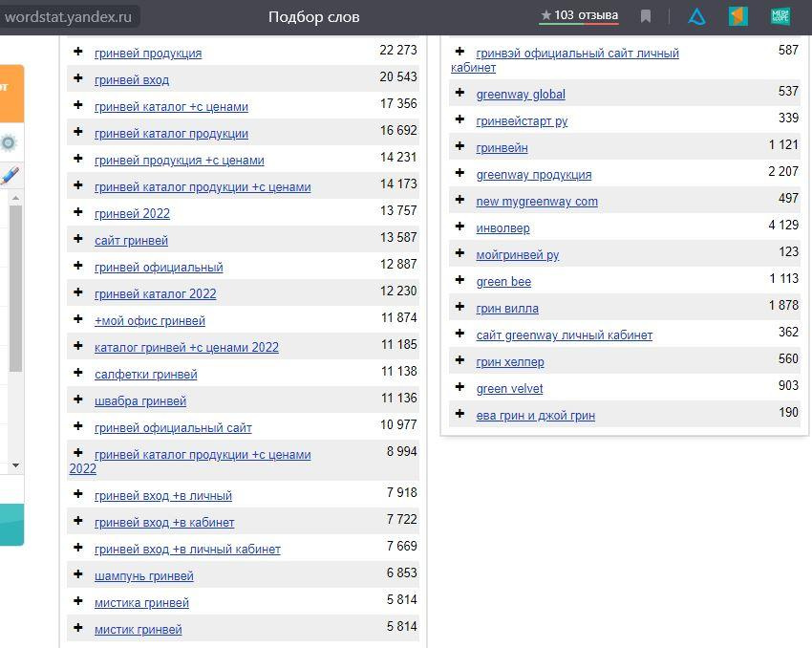
Task: Add 'гринвей вход' using plus button
Action: (78, 79)
